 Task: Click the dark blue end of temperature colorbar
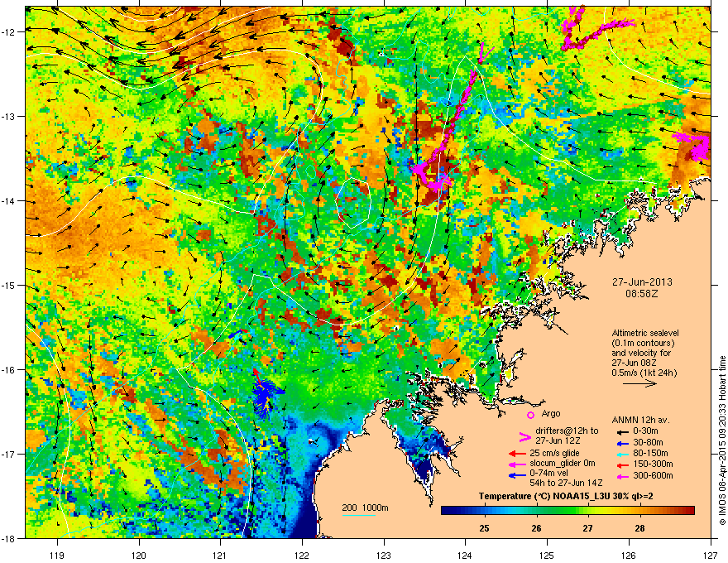coord(447,511)
